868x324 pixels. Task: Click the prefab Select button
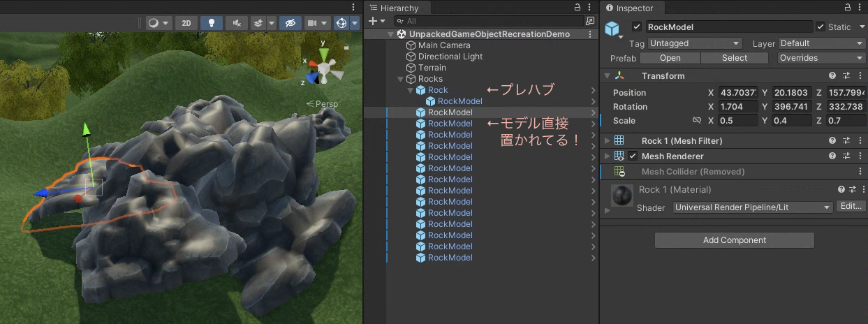(734, 58)
